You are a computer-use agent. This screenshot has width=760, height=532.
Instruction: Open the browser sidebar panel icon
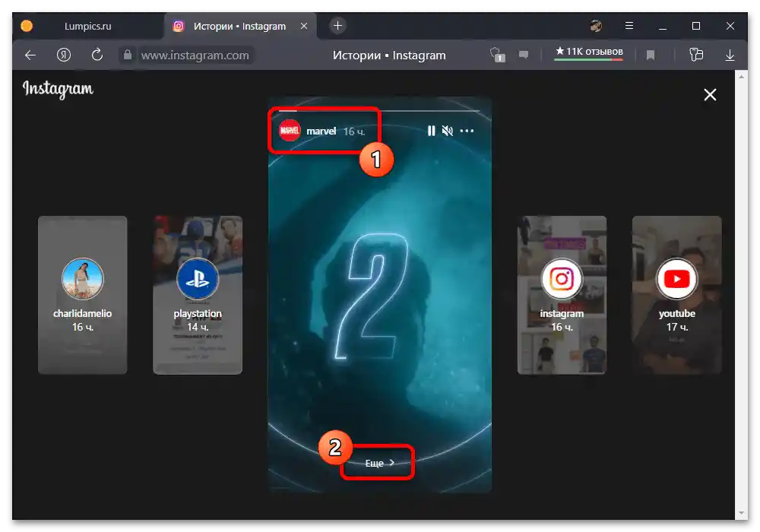click(696, 54)
